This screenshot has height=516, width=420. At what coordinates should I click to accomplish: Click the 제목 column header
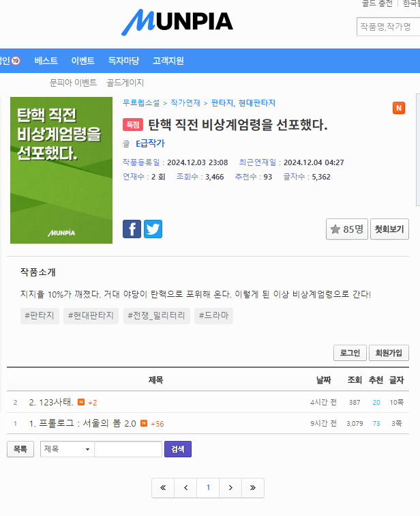[155, 380]
